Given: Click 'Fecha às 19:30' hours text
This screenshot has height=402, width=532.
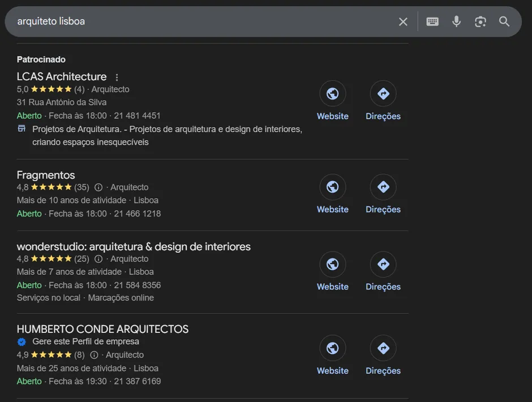Looking at the screenshot, I should pyautogui.click(x=78, y=381).
